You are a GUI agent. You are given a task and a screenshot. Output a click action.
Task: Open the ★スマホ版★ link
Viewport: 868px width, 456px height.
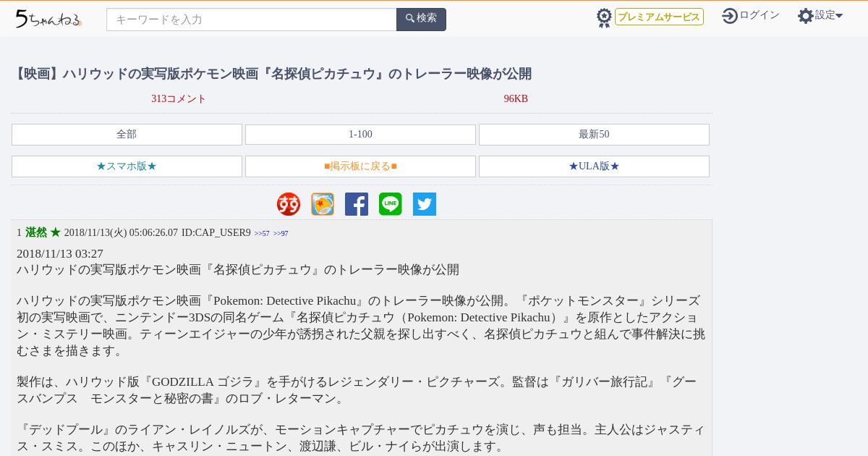[127, 166]
